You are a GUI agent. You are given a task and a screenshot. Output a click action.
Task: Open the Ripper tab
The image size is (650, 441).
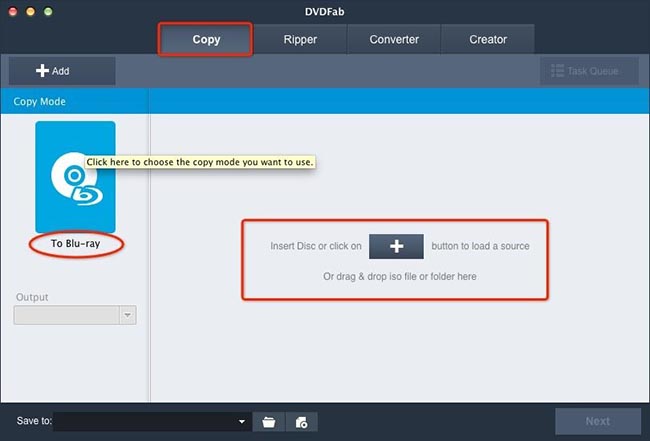[x=300, y=39]
